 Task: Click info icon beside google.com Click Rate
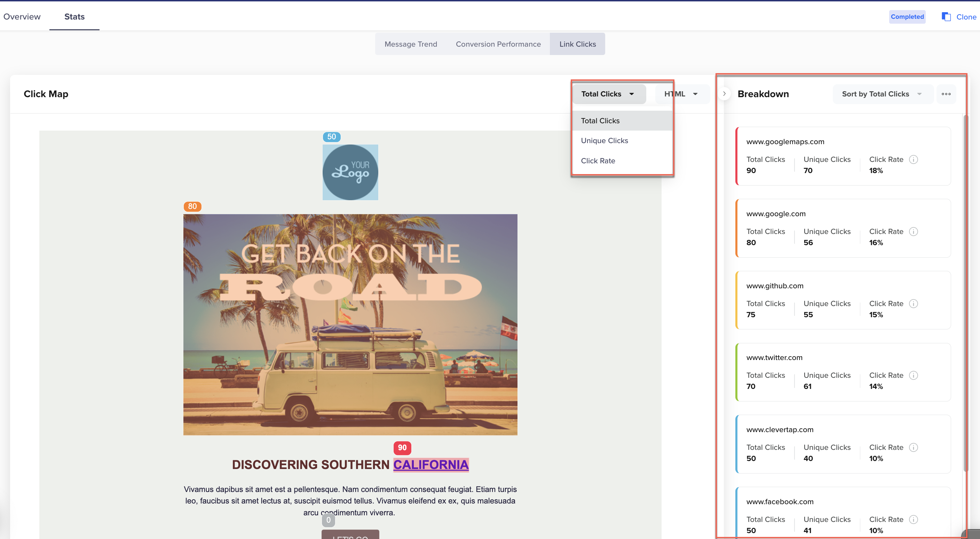[x=913, y=232]
